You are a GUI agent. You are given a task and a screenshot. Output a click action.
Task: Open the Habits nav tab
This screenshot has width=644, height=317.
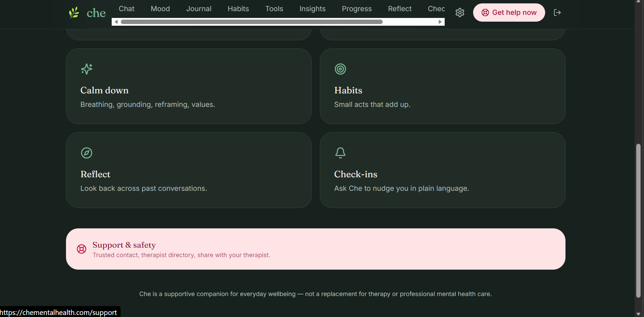(238, 9)
